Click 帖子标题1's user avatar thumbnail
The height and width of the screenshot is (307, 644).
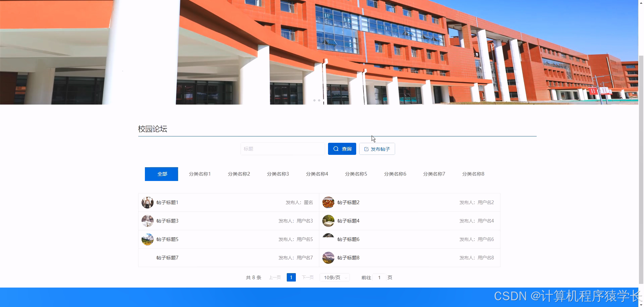[x=147, y=202]
